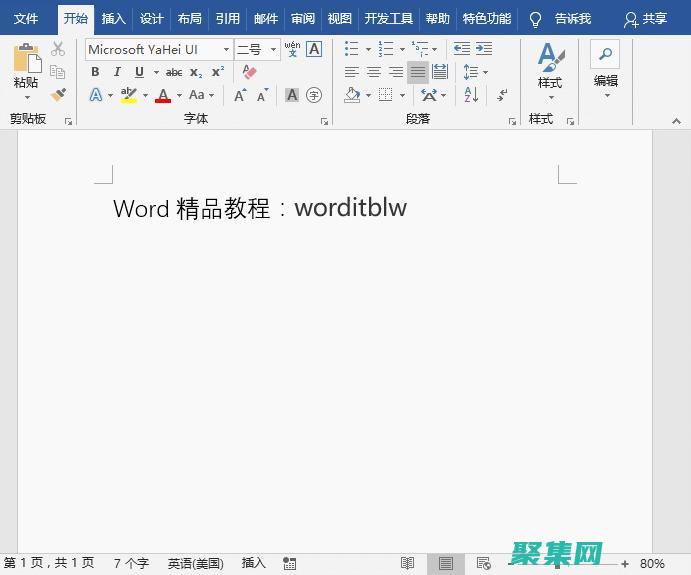691x575 pixels.
Task: Click multilevel list icon
Action: [420, 49]
